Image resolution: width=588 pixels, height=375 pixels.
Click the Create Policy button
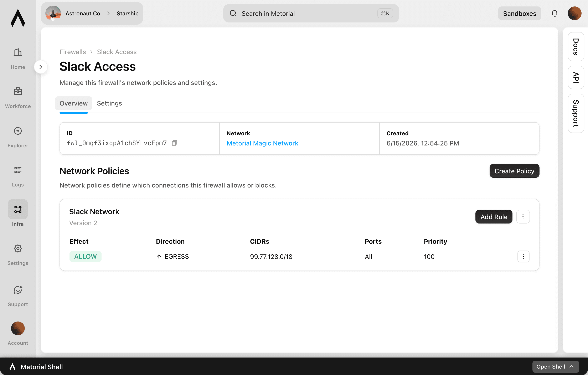[514, 171]
